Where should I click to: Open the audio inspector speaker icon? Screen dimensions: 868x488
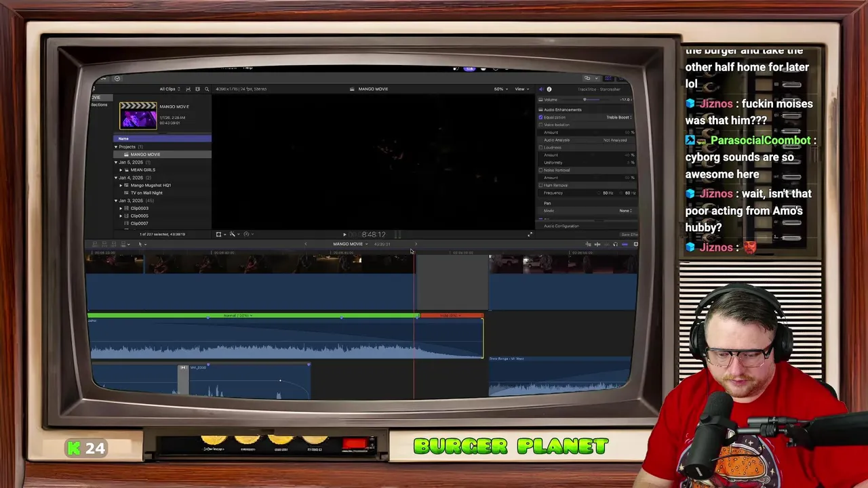click(x=540, y=89)
